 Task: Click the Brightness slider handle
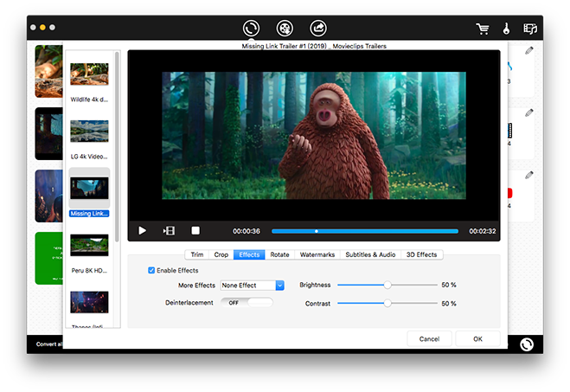pos(387,285)
